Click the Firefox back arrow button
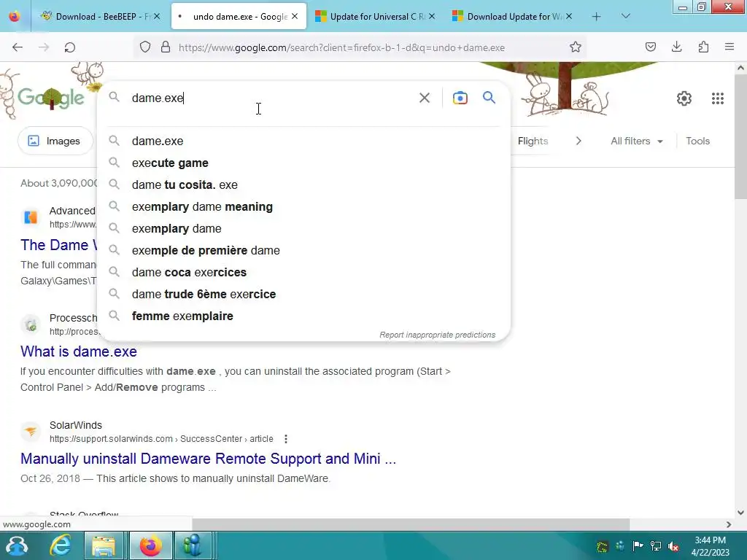The image size is (747, 560). click(18, 47)
